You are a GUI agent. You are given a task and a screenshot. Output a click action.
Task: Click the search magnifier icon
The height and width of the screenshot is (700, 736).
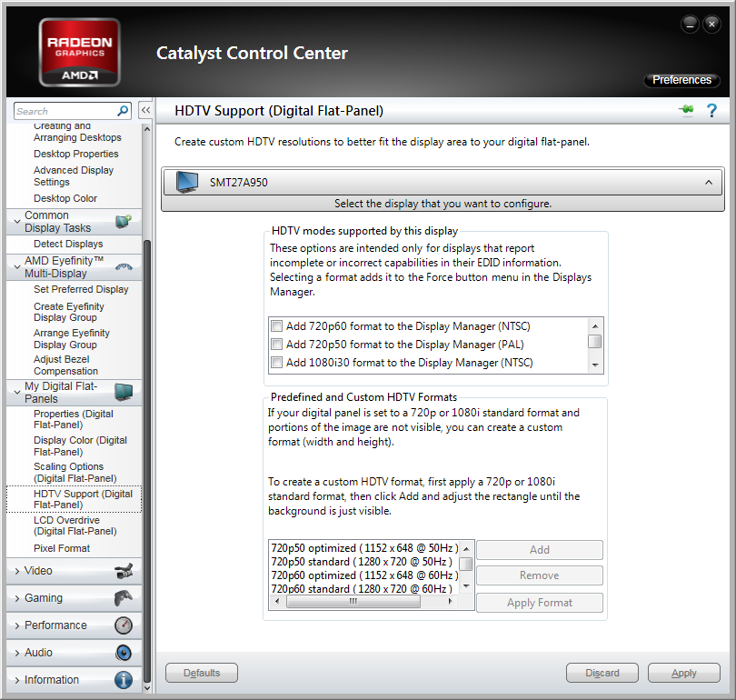(123, 111)
